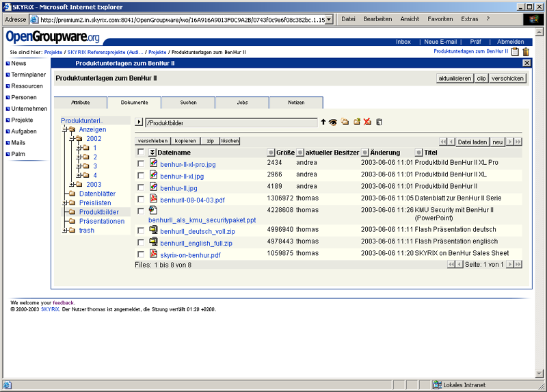Expand folder 3 under 2002
The height and width of the screenshot is (392, 547).
click(x=79, y=166)
